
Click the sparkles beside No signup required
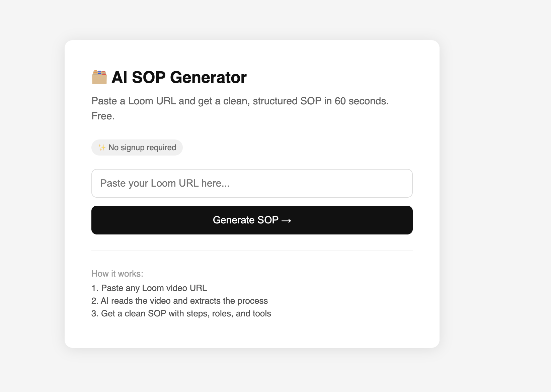(102, 147)
